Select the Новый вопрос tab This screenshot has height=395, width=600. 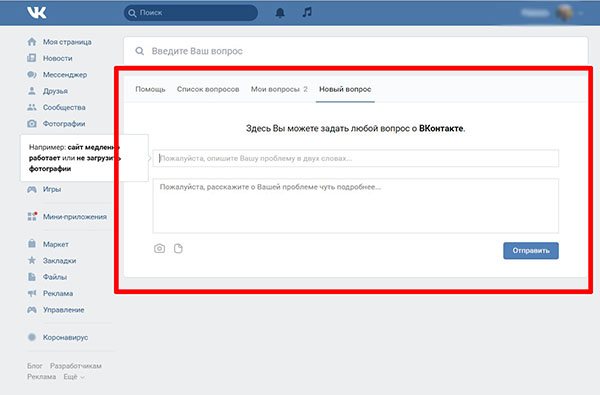(345, 89)
